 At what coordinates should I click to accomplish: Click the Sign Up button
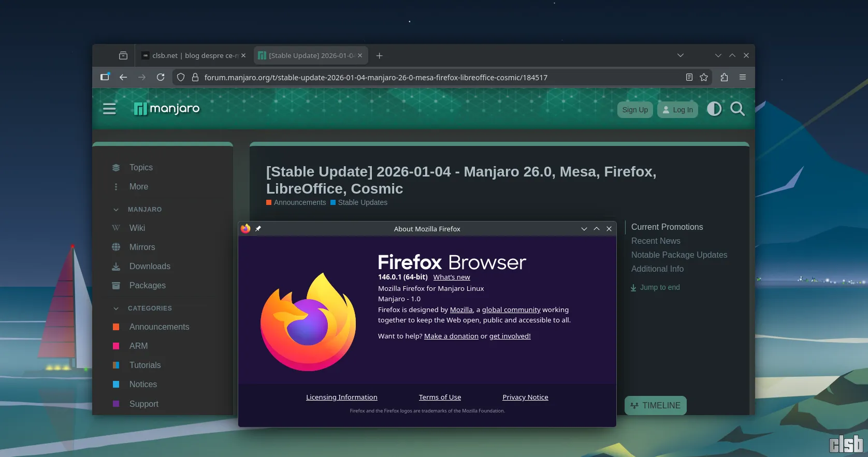(x=635, y=110)
